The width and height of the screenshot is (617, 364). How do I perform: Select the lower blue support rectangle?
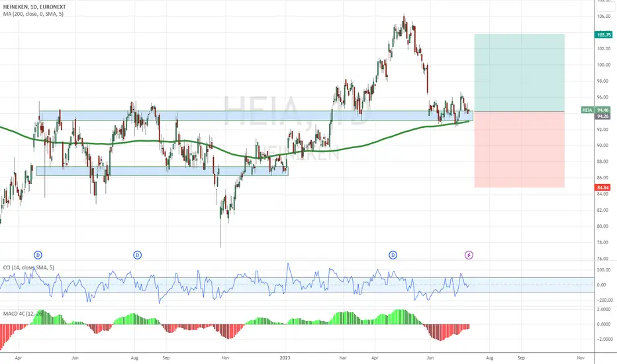162,171
